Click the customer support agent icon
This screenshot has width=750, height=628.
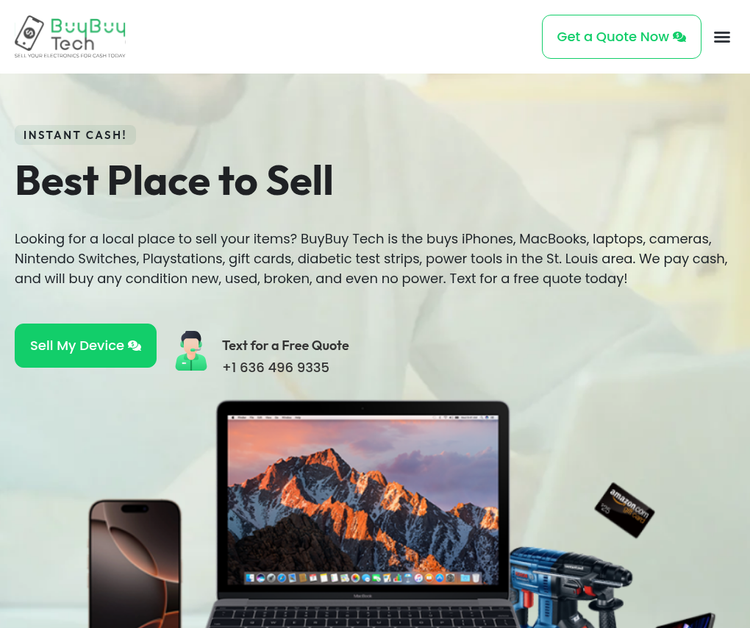click(x=191, y=351)
